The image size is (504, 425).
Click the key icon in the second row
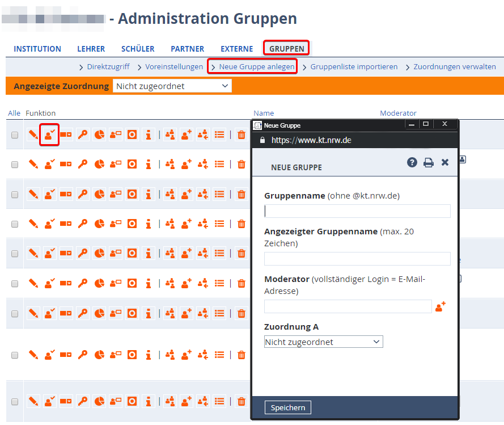pyautogui.click(x=83, y=164)
